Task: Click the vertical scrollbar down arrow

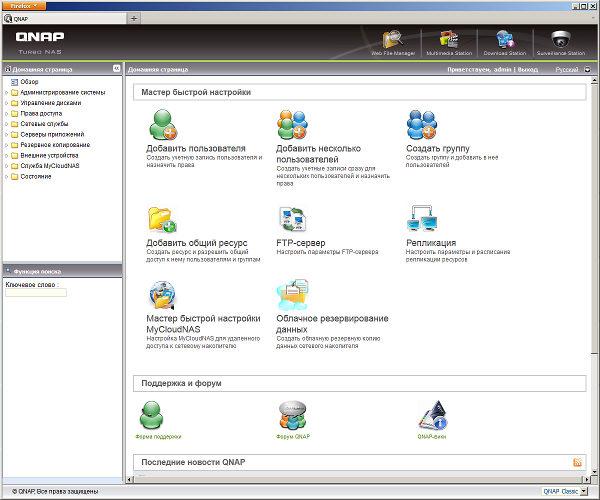Action: click(x=594, y=471)
